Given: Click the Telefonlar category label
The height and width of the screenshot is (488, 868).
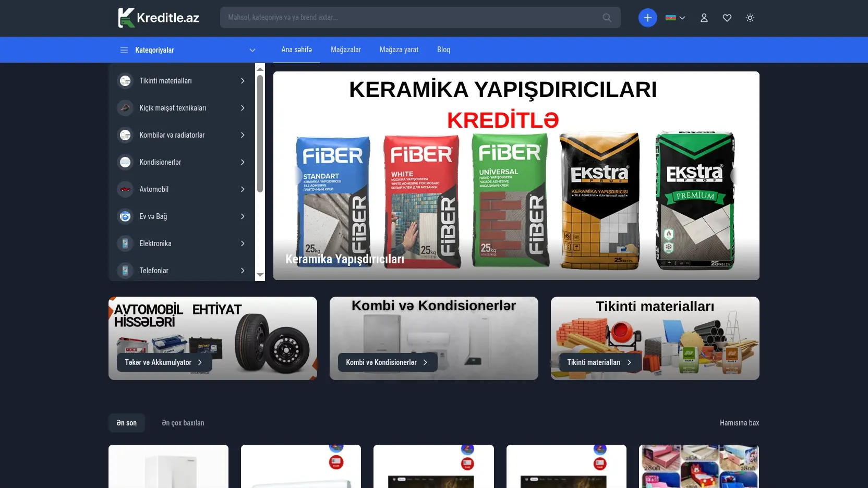Looking at the screenshot, I should click(x=154, y=271).
